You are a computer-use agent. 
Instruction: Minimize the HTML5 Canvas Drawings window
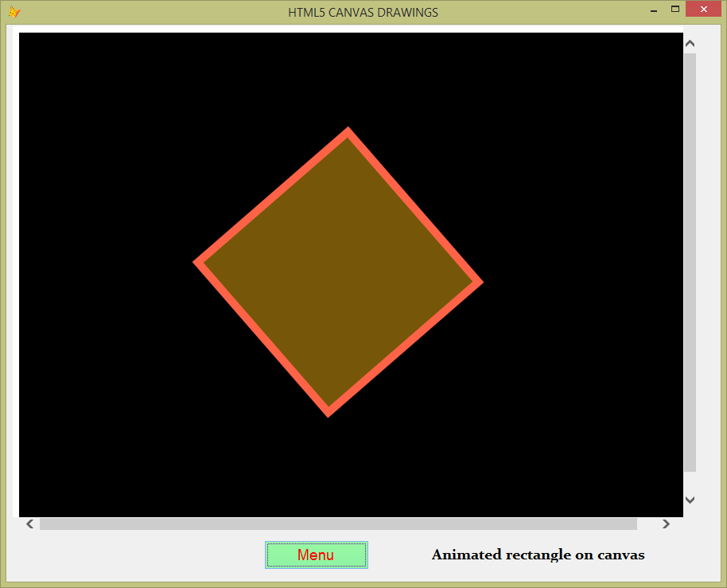pyautogui.click(x=653, y=10)
